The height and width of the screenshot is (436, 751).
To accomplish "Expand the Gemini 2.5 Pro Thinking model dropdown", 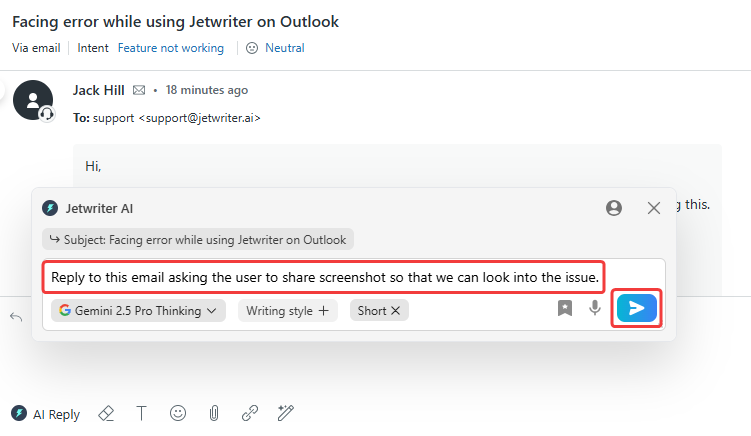I will point(139,311).
